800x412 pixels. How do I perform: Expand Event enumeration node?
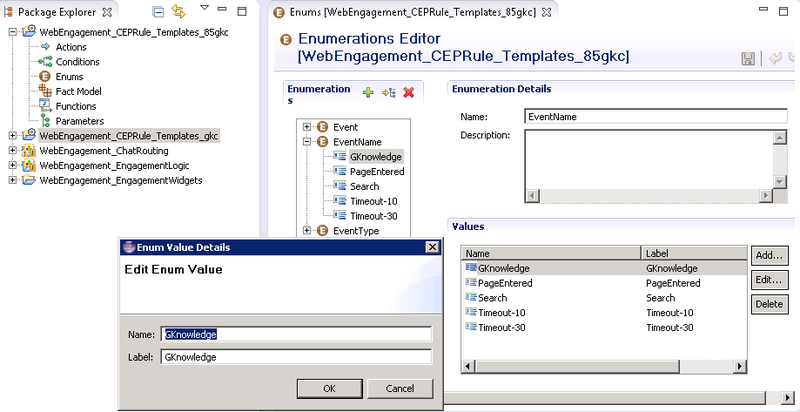307,127
